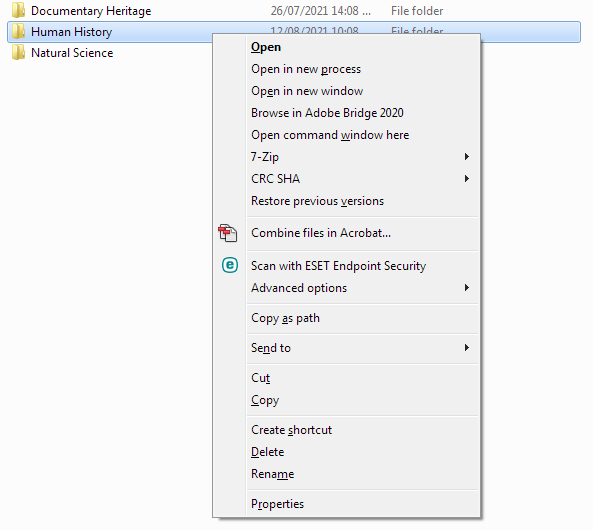Image resolution: width=593 pixels, height=530 pixels.
Task: Expand the Advanced options submenu arrow
Action: pyautogui.click(x=467, y=288)
